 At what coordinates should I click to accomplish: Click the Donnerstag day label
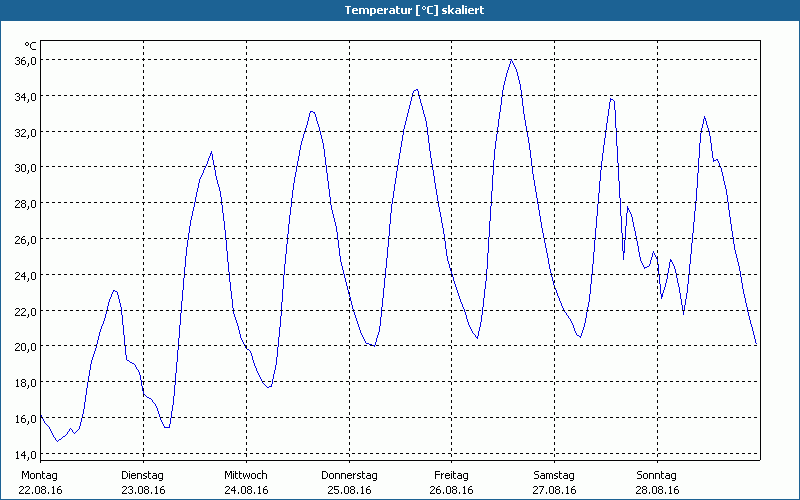click(349, 475)
